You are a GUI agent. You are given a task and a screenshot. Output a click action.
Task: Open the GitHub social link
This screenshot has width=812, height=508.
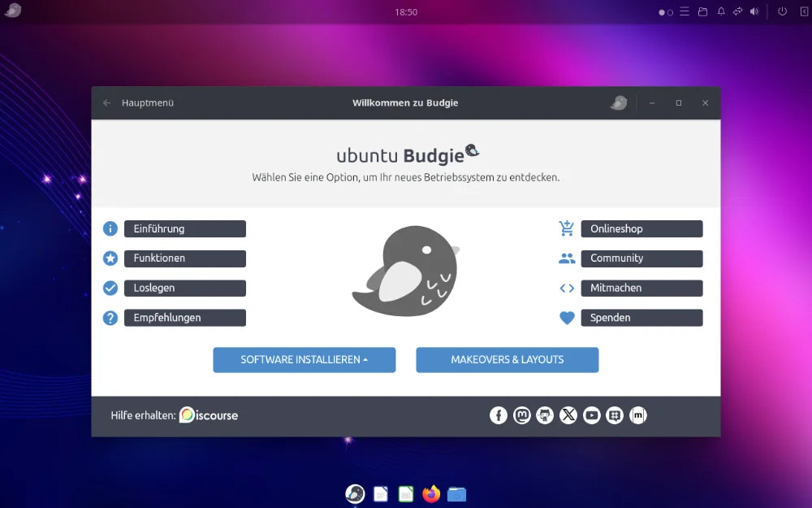pyautogui.click(x=545, y=415)
